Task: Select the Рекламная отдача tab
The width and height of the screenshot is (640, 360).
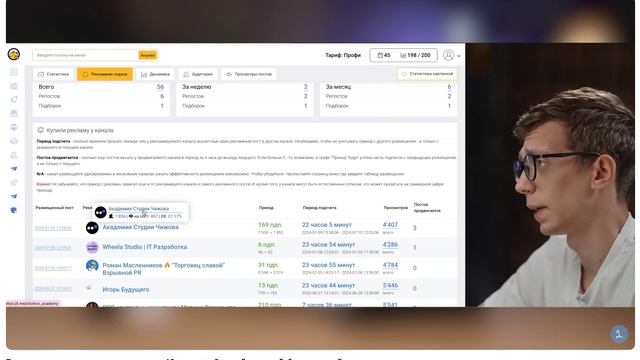Action: (x=105, y=74)
